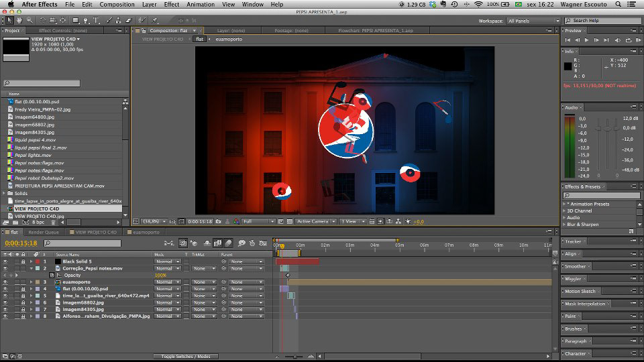644x362 pixels.
Task: Toggle Opacity stopwatch on layer 2
Action: pyautogui.click(x=52, y=276)
